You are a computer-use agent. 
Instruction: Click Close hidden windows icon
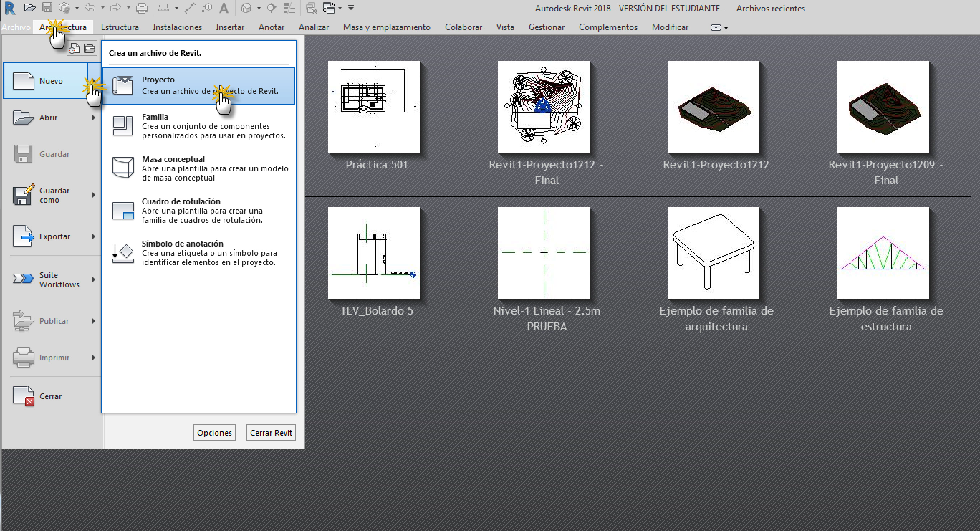[x=312, y=8]
